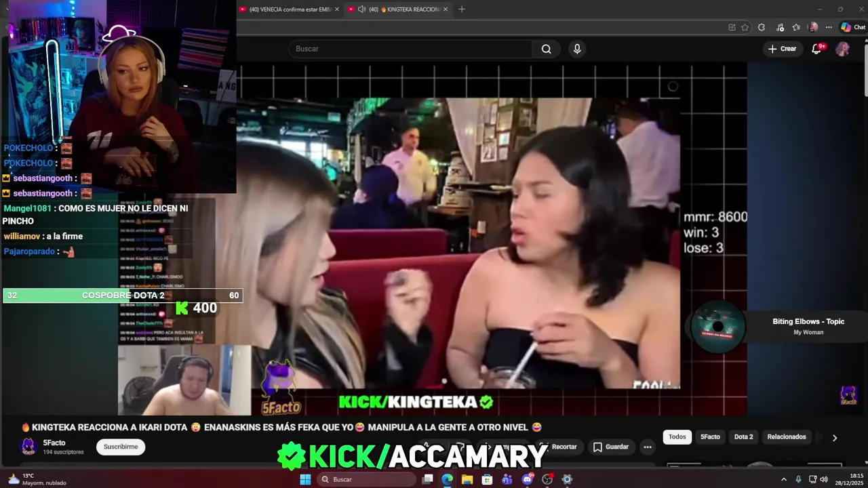Open Copilot Chat in browser
The height and width of the screenshot is (488, 868).
(x=853, y=27)
